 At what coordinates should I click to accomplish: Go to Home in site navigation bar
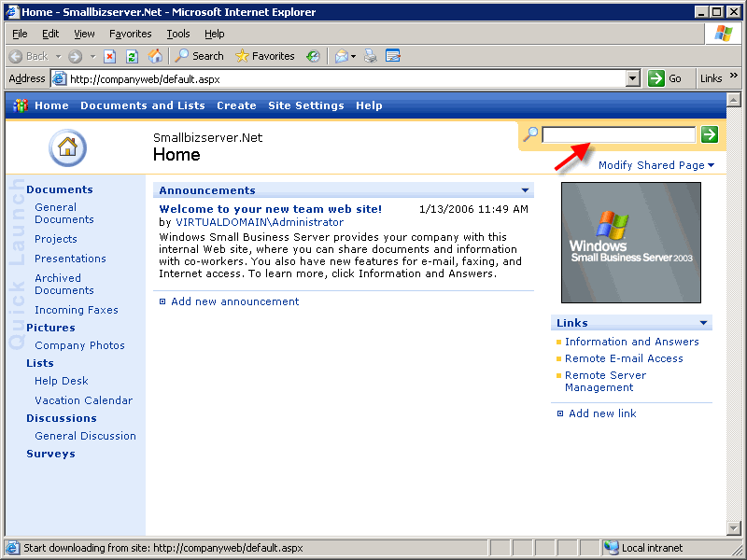(x=51, y=105)
